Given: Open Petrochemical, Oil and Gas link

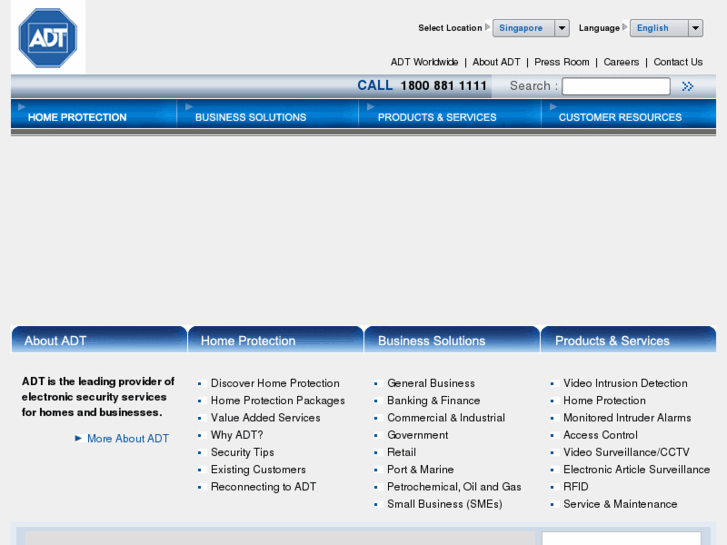Looking at the screenshot, I should pyautogui.click(x=454, y=487).
